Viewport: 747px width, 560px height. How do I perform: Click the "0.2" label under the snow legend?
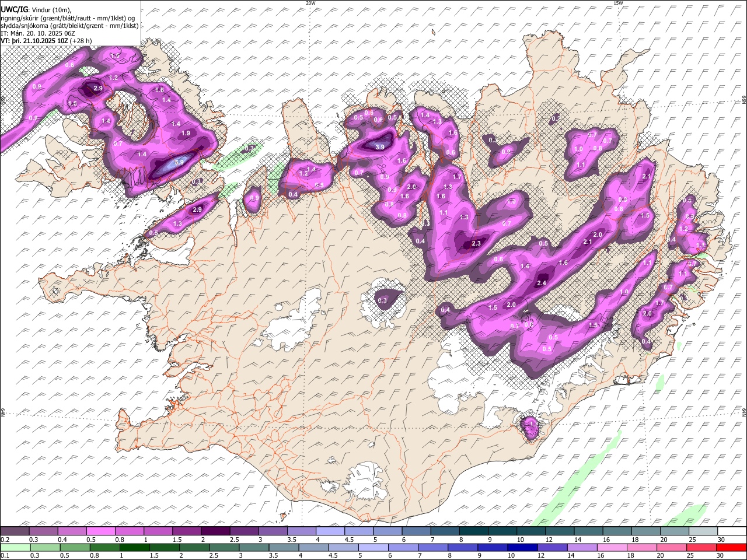(x=4, y=540)
